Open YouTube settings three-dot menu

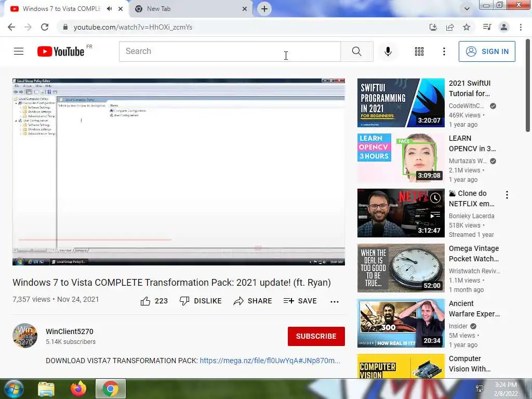[444, 51]
